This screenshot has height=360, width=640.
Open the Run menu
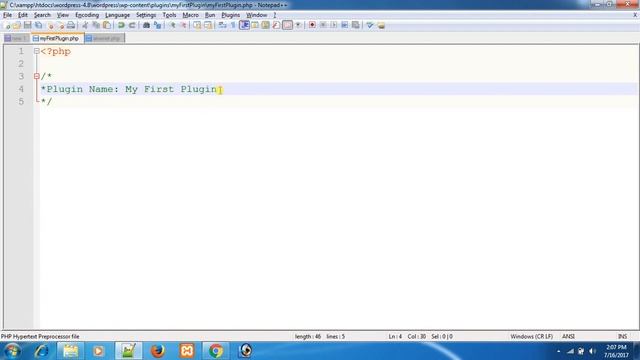click(210, 15)
